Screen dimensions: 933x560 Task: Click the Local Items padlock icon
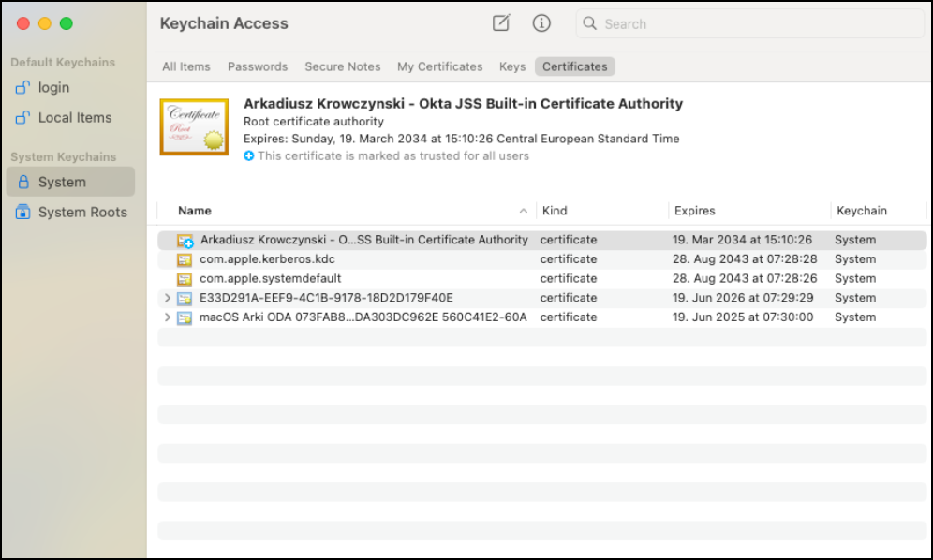[22, 117]
